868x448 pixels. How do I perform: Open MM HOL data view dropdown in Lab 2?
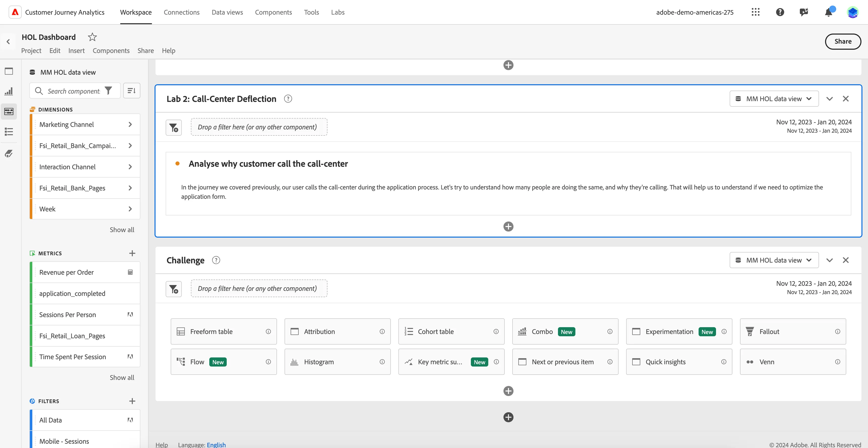tap(774, 99)
